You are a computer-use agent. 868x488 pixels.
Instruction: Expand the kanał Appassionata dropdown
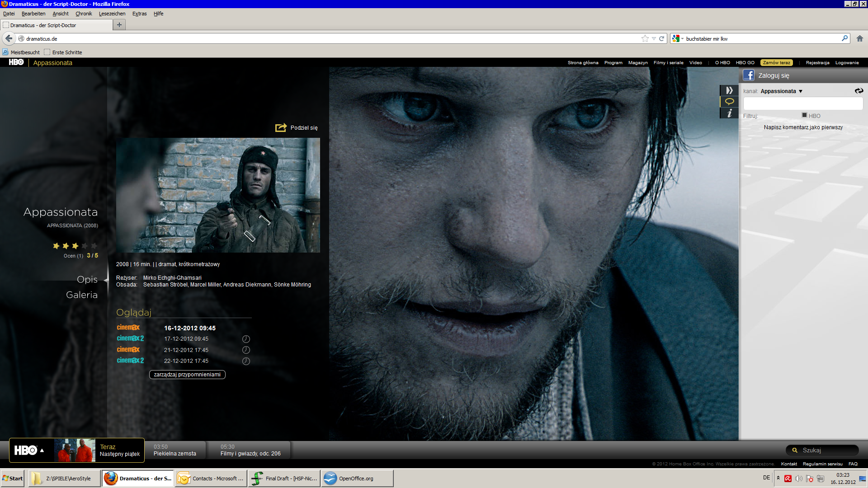pos(800,91)
